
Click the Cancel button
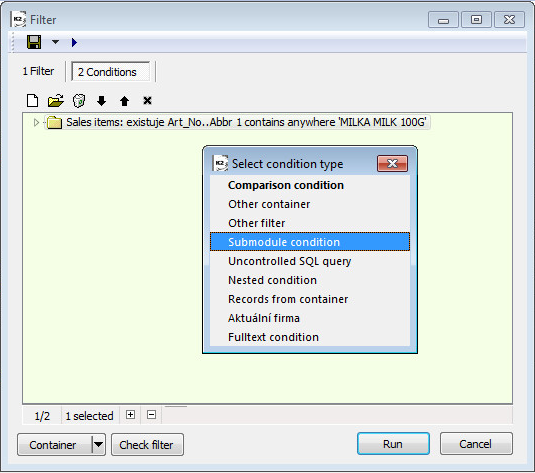pos(476,444)
